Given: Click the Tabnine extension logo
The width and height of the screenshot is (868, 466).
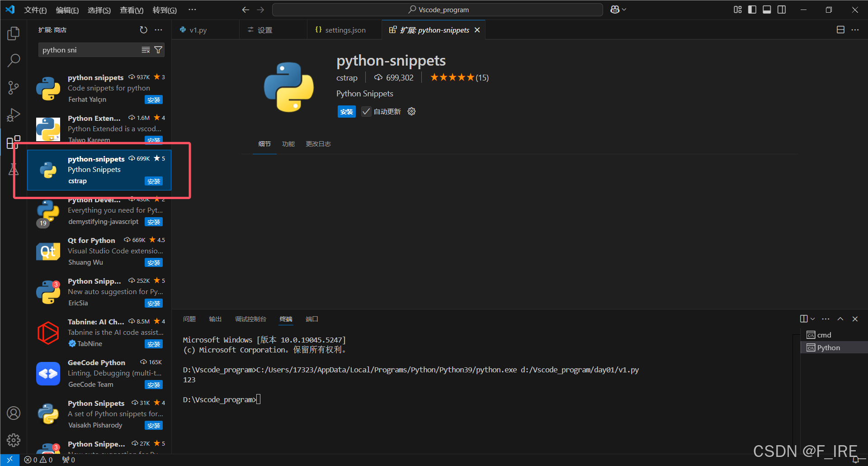Looking at the screenshot, I should [48, 333].
